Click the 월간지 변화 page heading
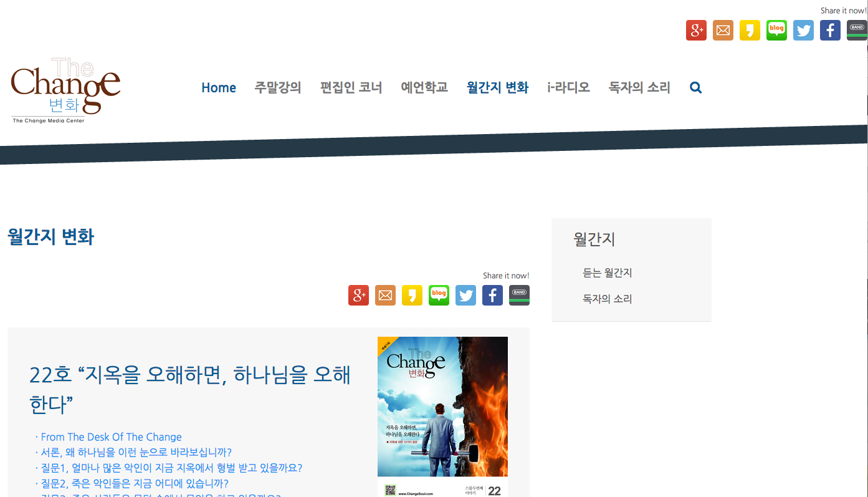 (50, 238)
